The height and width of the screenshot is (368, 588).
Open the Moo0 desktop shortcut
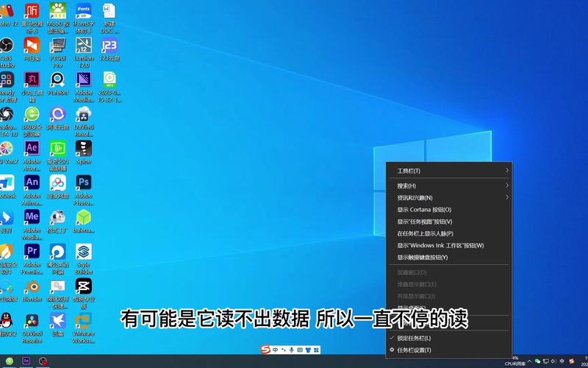58,18
